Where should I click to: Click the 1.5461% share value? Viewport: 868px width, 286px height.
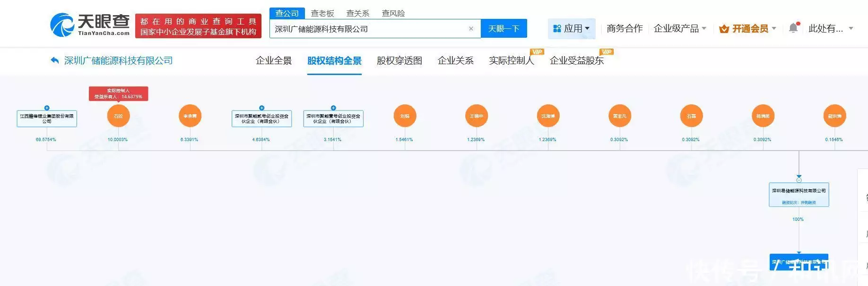(404, 140)
